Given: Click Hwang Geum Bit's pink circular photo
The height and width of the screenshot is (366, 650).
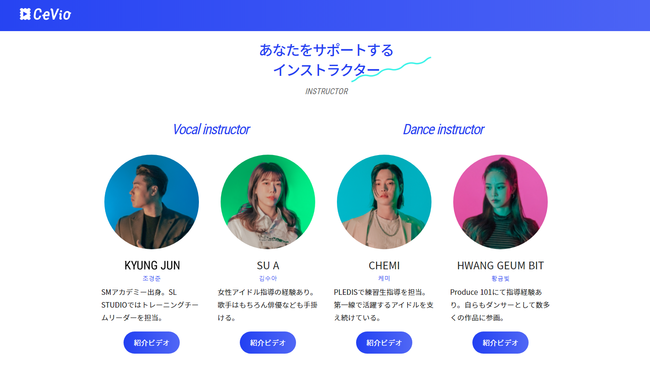Looking at the screenshot, I should 500,202.
